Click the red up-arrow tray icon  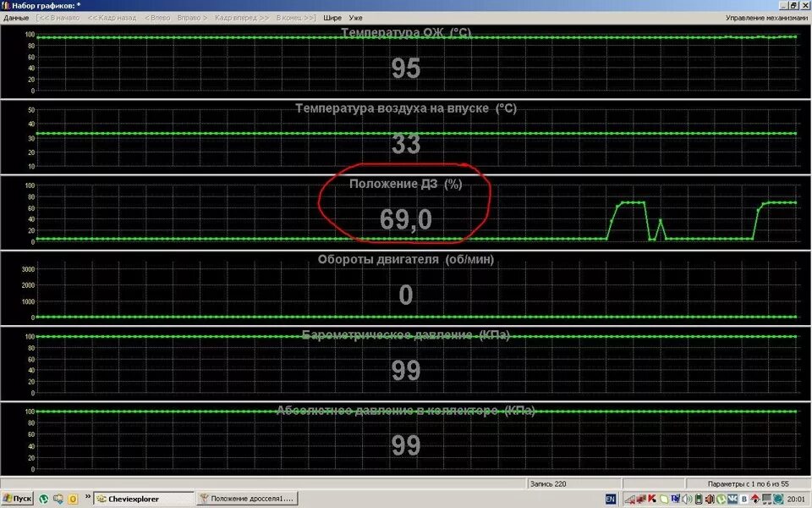point(755,500)
